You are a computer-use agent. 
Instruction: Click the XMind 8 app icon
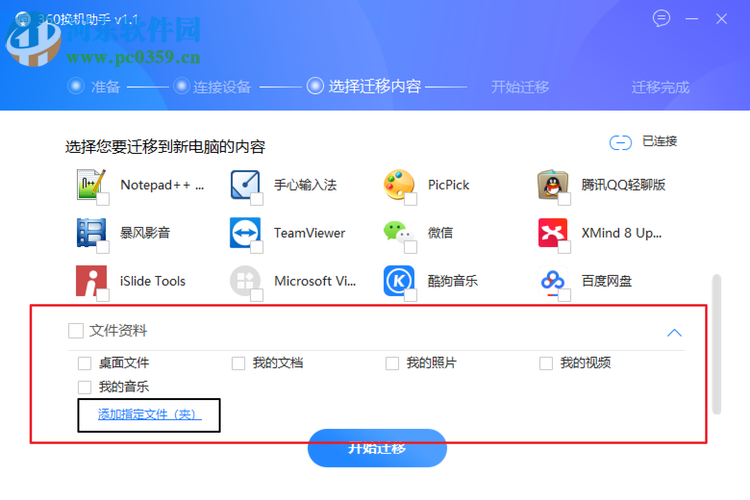(552, 233)
